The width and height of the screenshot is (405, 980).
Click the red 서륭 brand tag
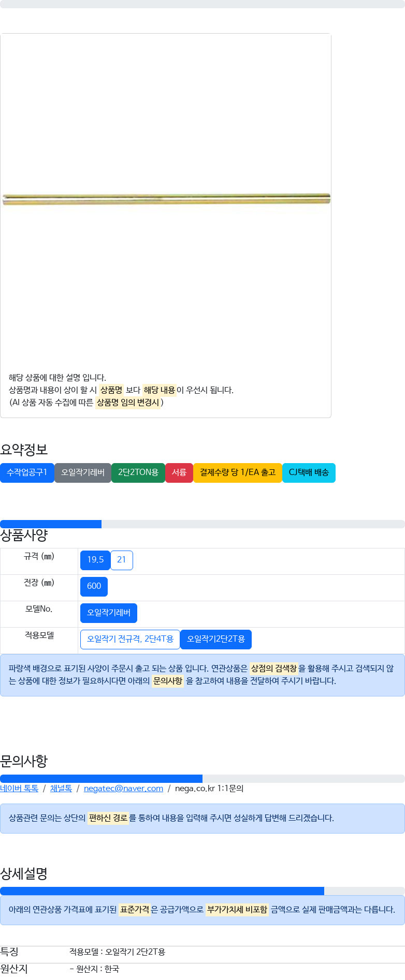[179, 472]
